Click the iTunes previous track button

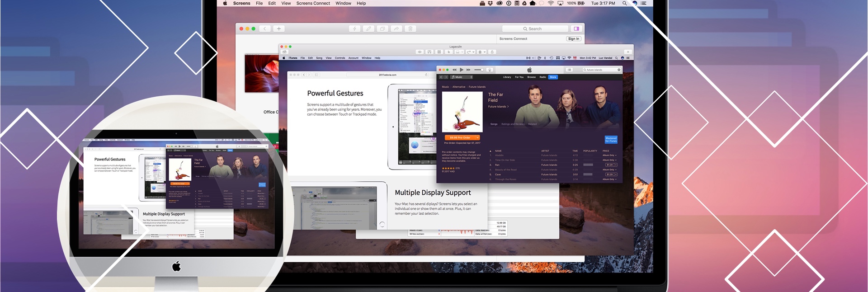[454, 70]
